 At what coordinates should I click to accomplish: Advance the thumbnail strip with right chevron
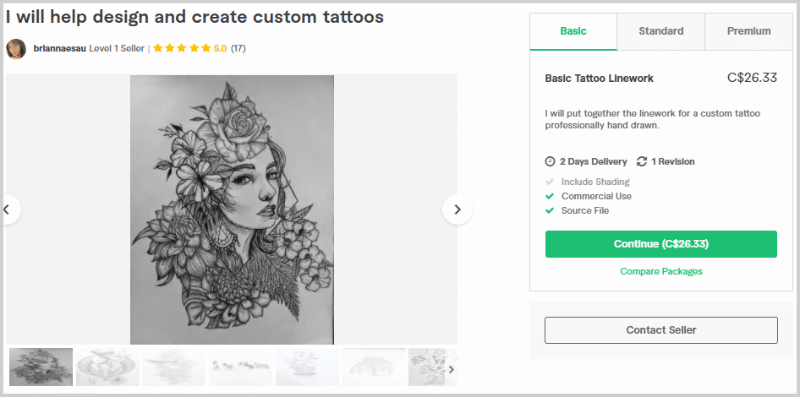coord(451,369)
